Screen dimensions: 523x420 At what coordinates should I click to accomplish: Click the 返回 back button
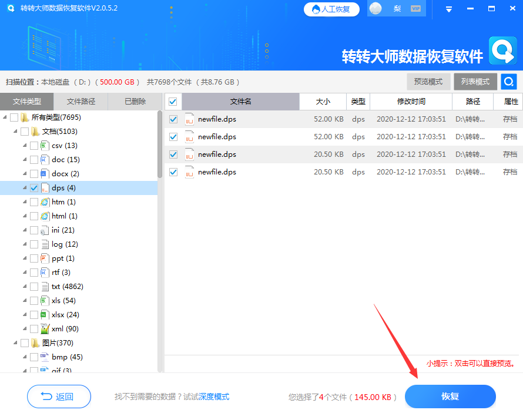click(59, 397)
